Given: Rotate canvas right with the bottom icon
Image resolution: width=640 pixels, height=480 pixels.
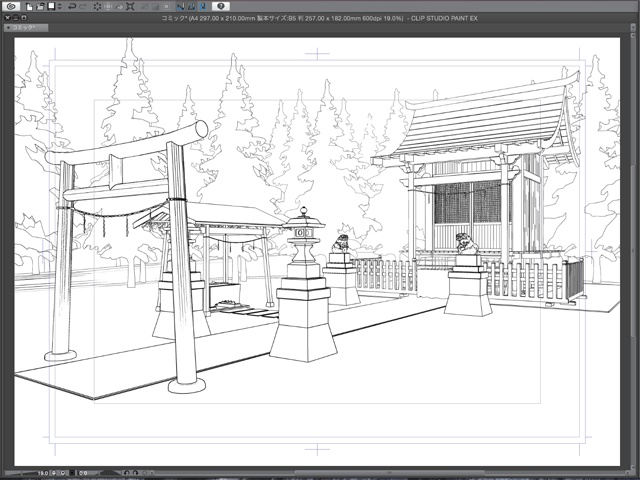Looking at the screenshot, I should (x=136, y=473).
